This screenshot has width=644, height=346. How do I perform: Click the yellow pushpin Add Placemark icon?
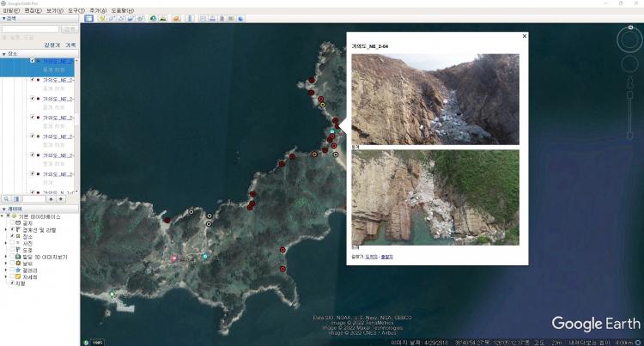point(102,19)
